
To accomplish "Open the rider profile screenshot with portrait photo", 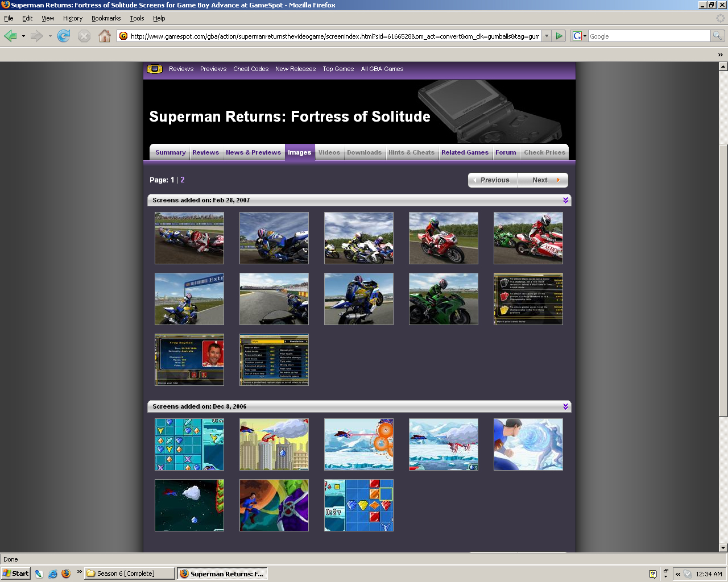I will (189, 360).
